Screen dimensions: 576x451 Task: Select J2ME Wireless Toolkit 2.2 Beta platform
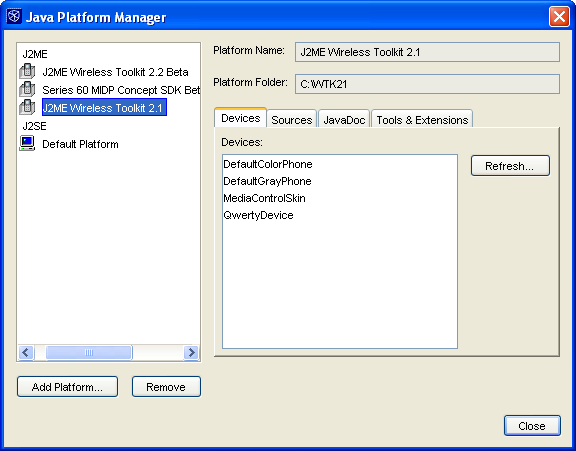pyautogui.click(x=115, y=72)
